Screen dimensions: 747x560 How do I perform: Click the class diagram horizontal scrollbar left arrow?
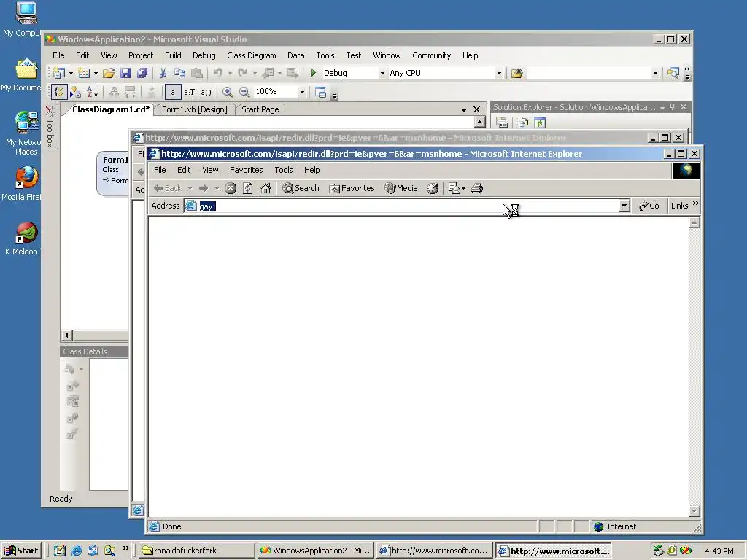pyautogui.click(x=66, y=335)
